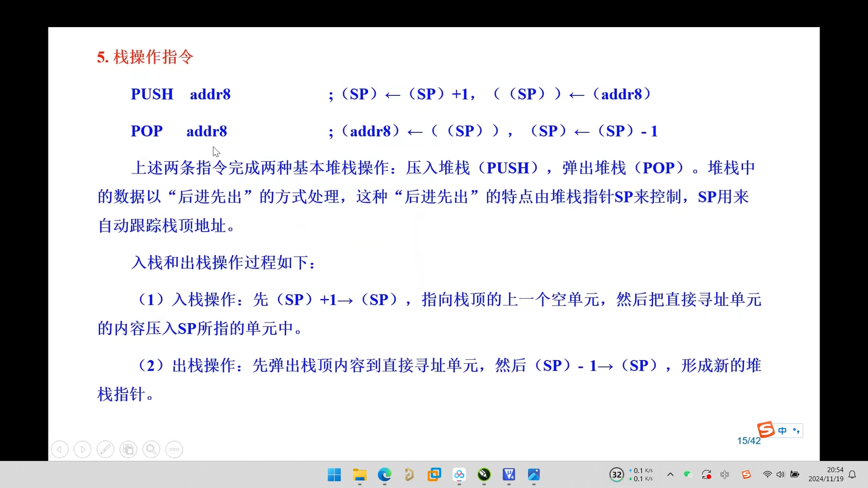Open Microsoft Edge from taskbar
Viewport: 868px width, 488px height.
(384, 474)
